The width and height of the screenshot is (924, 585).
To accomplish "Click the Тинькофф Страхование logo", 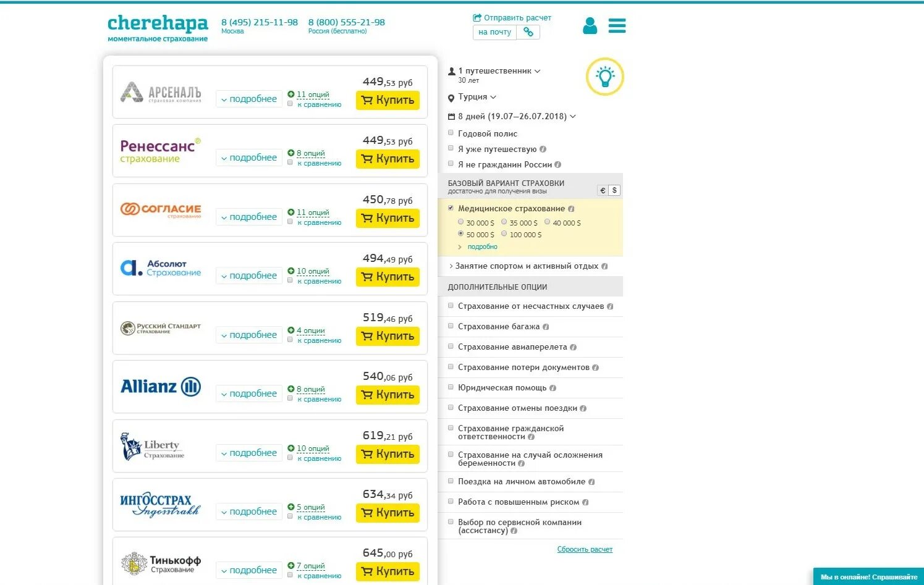I will (161, 563).
